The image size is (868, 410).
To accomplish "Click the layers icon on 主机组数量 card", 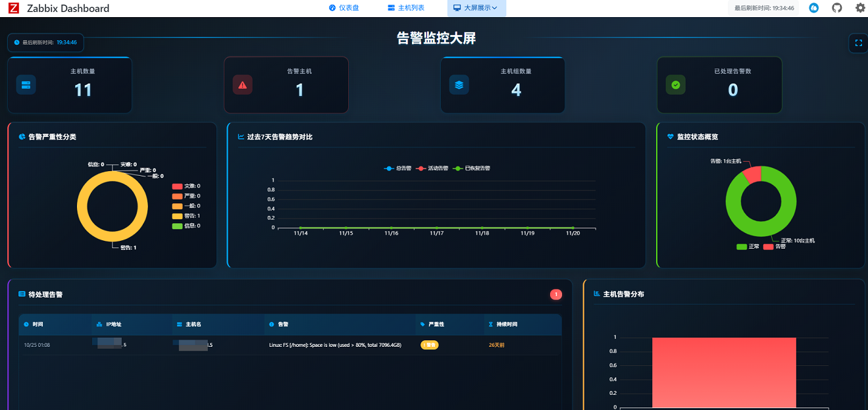I will (459, 85).
